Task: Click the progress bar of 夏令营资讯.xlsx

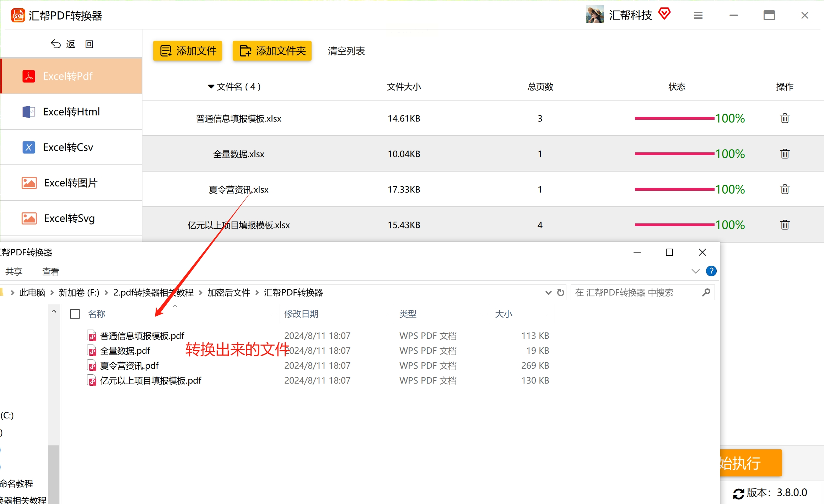Action: click(674, 189)
